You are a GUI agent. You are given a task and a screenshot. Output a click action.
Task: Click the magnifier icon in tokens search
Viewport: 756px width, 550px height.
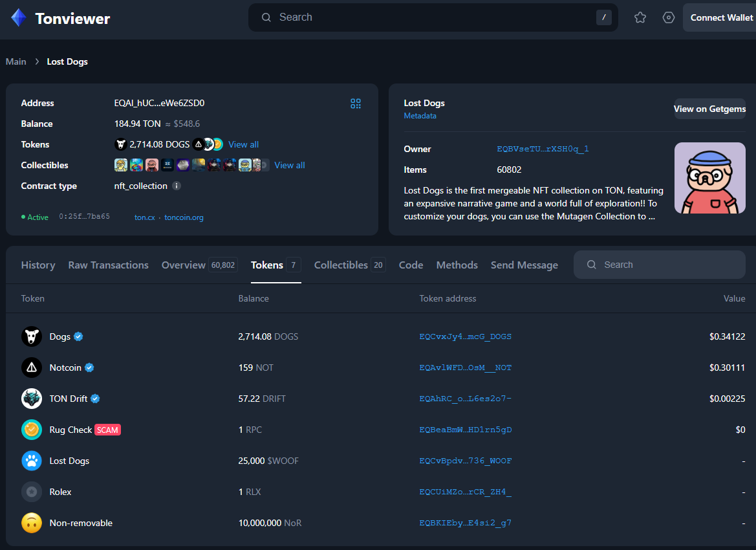[x=592, y=265]
